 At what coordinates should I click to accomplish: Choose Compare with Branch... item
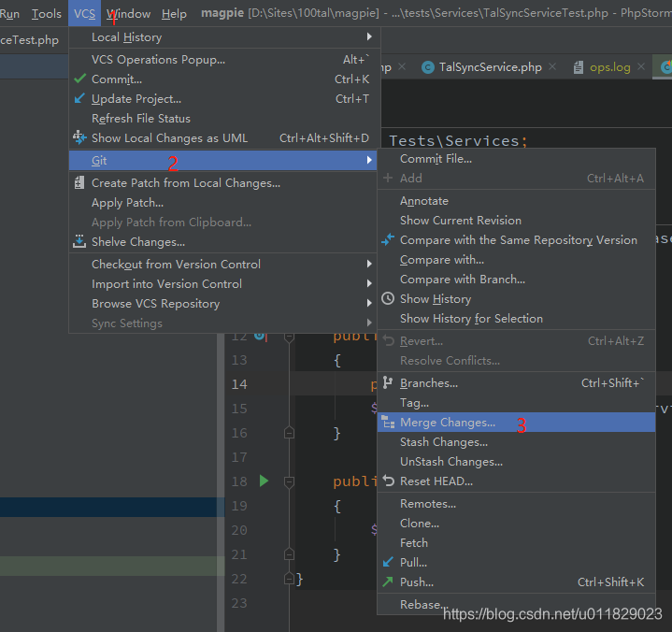point(517,280)
